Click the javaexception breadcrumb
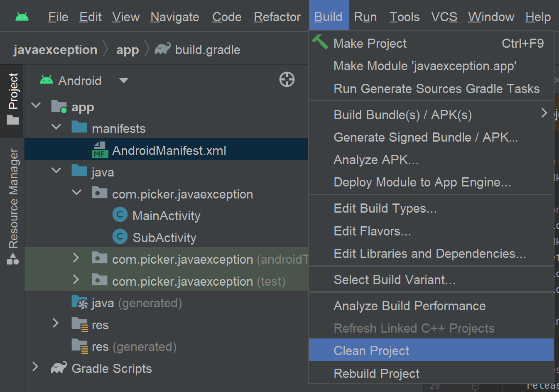The image size is (559, 392). pyautogui.click(x=55, y=50)
